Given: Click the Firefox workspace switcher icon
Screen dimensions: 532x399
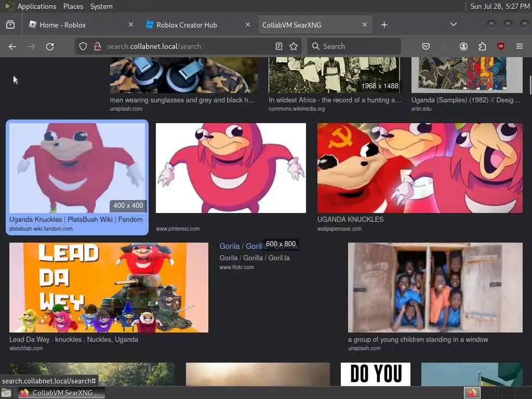Looking at the screenshot, I should pyautogui.click(x=472, y=393).
